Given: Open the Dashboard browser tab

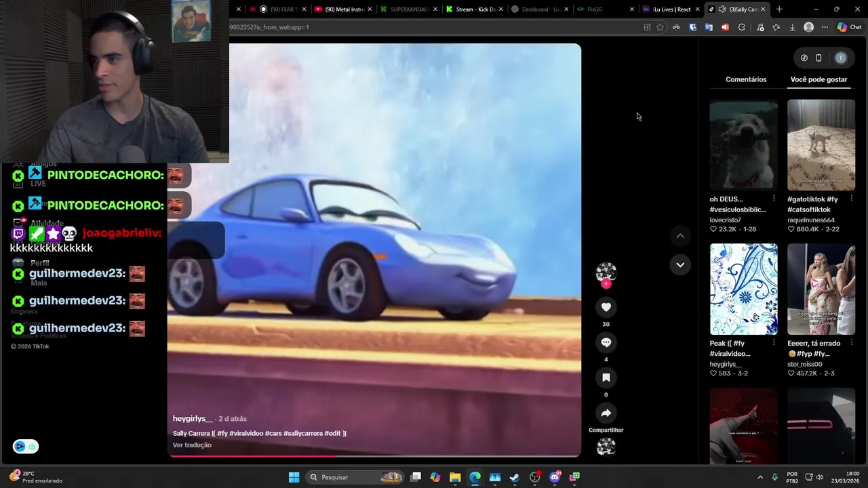Looking at the screenshot, I should tap(540, 9).
